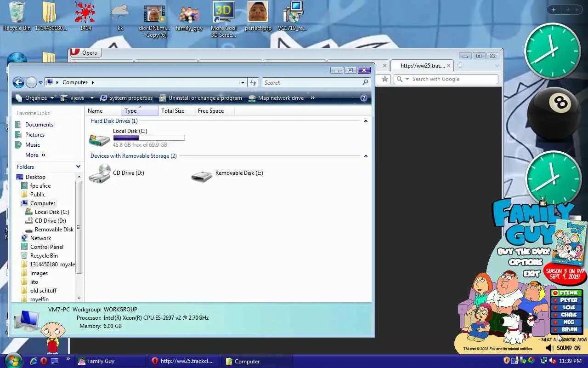
Task: Expand More favorite links
Action: (x=35, y=155)
